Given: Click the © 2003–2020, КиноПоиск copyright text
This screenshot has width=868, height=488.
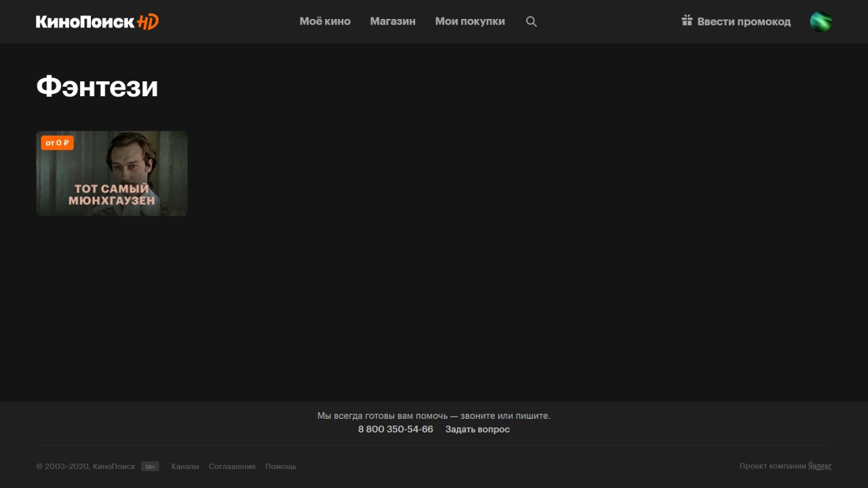Looking at the screenshot, I should click(x=85, y=466).
